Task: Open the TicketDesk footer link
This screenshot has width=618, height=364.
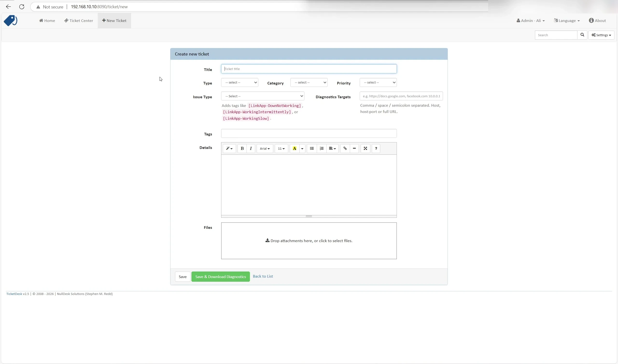Action: (x=14, y=294)
